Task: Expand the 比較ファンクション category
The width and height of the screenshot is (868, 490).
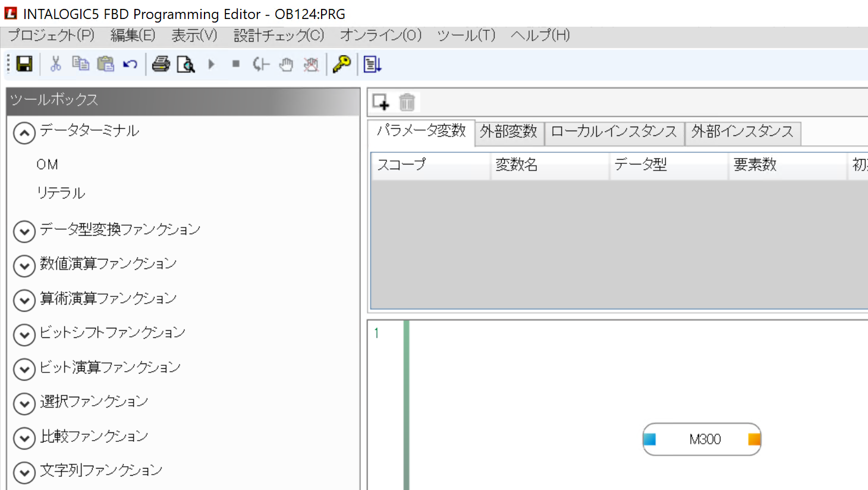Action: click(24, 438)
